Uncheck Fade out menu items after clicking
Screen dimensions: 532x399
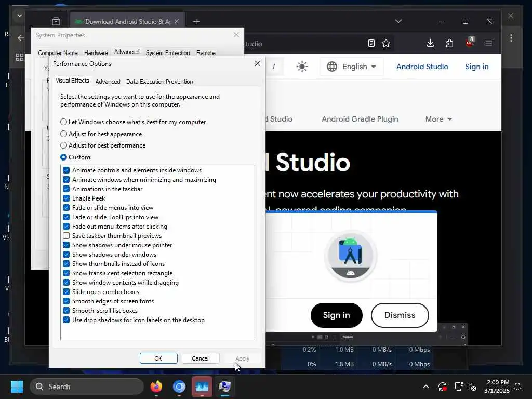click(x=66, y=227)
